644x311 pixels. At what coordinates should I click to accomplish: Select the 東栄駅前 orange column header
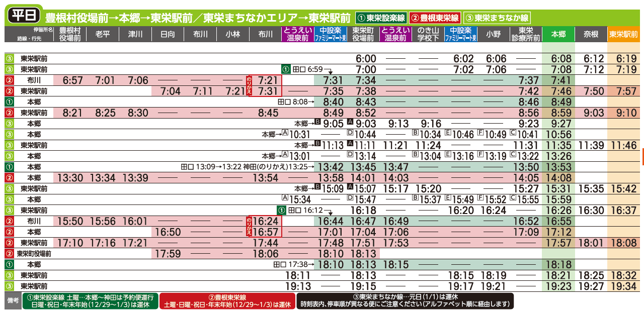pyautogui.click(x=623, y=34)
